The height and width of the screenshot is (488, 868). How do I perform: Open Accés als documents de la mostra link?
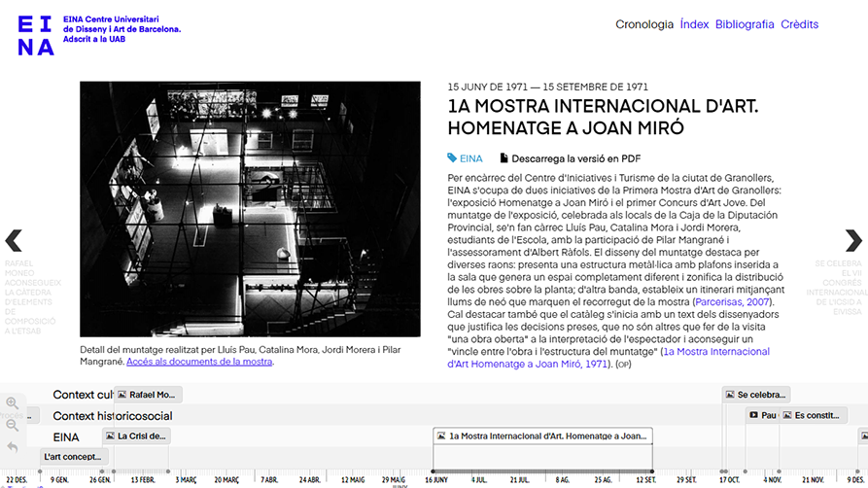click(199, 362)
